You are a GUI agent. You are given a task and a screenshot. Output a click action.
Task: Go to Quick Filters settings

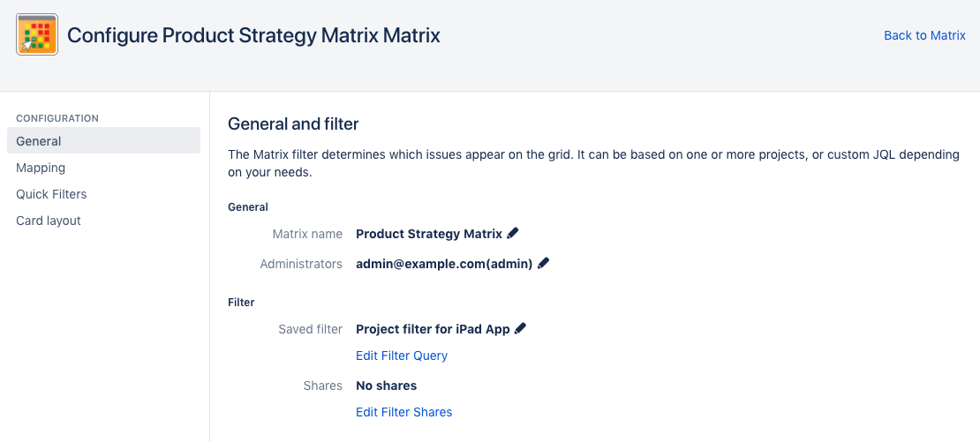click(51, 194)
